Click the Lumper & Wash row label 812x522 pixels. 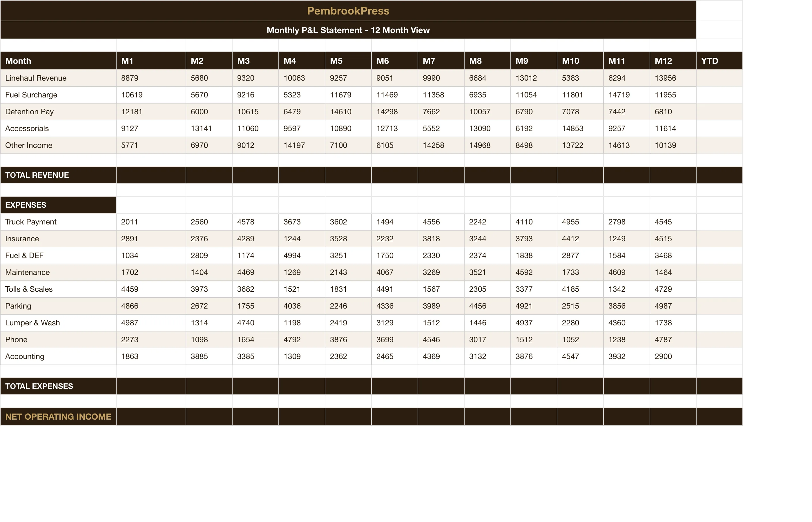(x=58, y=323)
